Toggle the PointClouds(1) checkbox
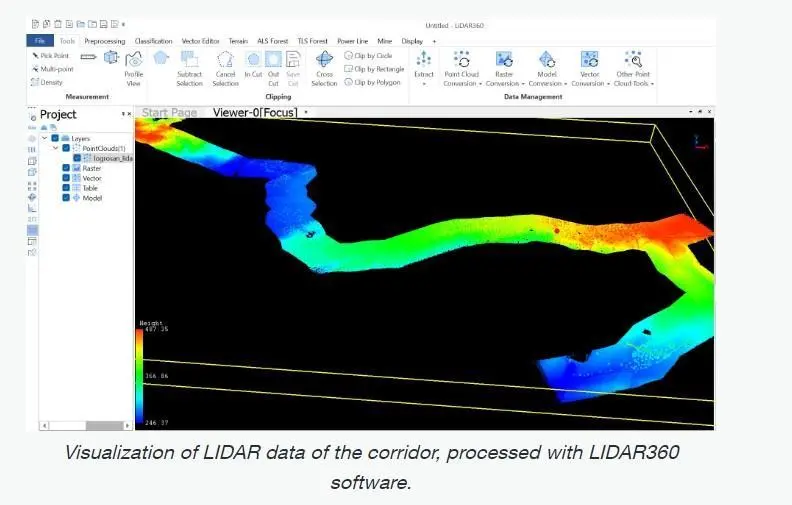The height and width of the screenshot is (505, 792). 66,148
